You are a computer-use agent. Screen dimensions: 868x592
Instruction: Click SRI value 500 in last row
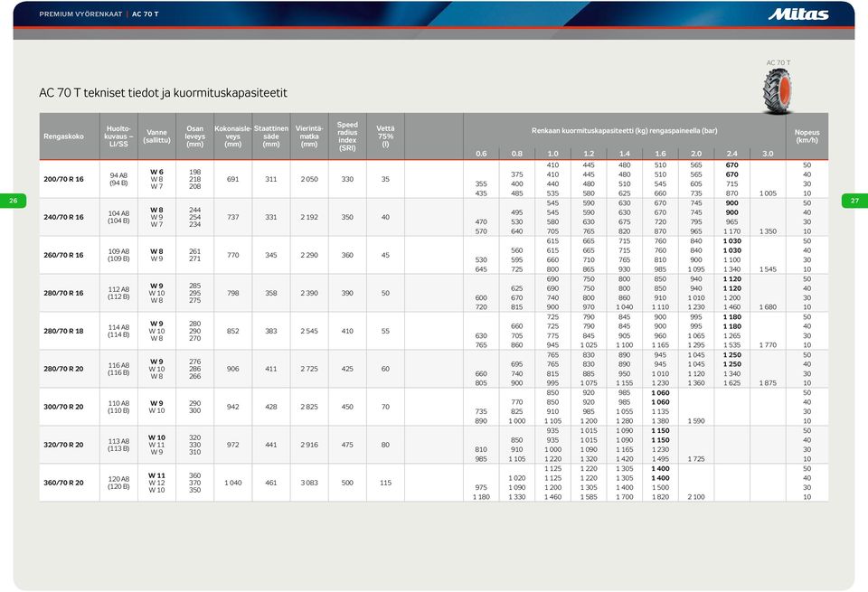[347, 483]
